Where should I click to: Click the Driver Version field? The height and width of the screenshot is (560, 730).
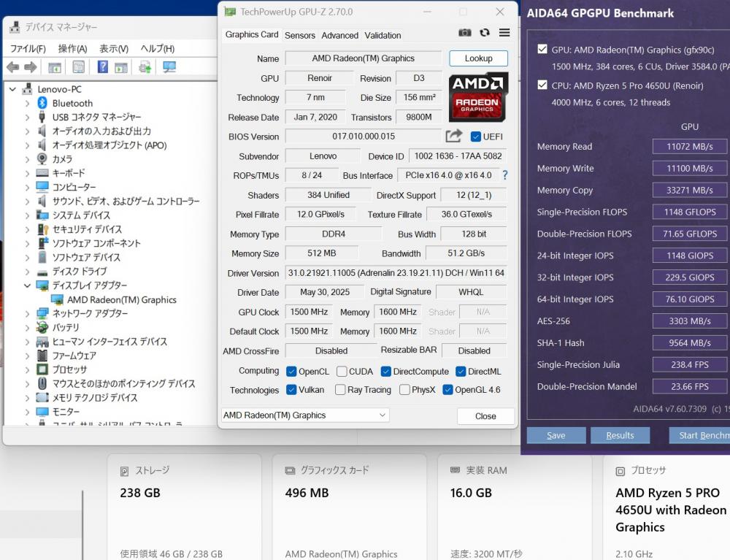pyautogui.click(x=396, y=273)
